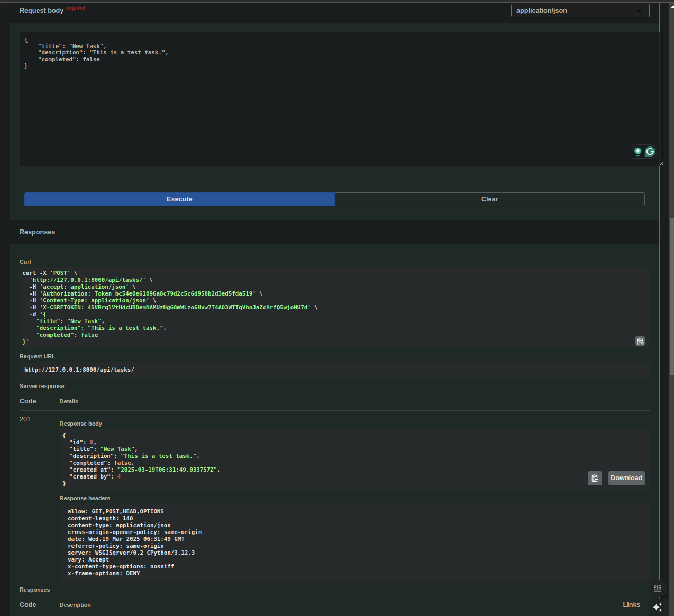Click the Authorization Token header line in curl
674x616 pixels.
[146, 293]
